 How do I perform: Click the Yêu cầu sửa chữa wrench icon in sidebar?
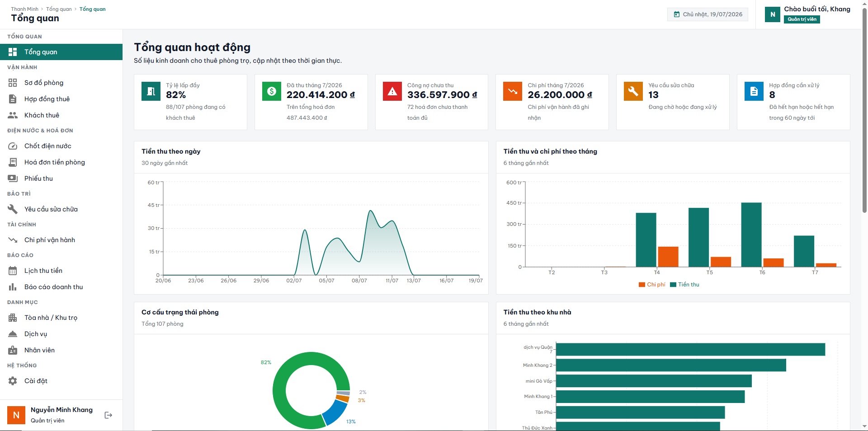13,209
